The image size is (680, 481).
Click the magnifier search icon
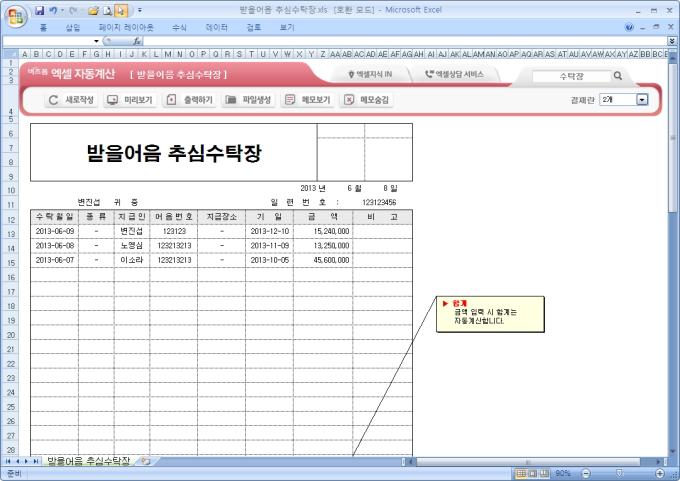point(618,76)
